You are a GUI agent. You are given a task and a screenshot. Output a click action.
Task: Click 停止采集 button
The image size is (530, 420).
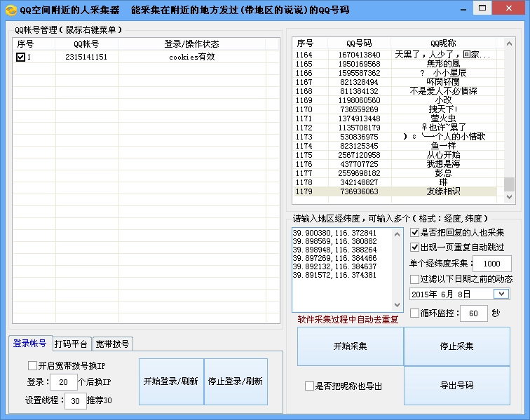tap(456, 346)
